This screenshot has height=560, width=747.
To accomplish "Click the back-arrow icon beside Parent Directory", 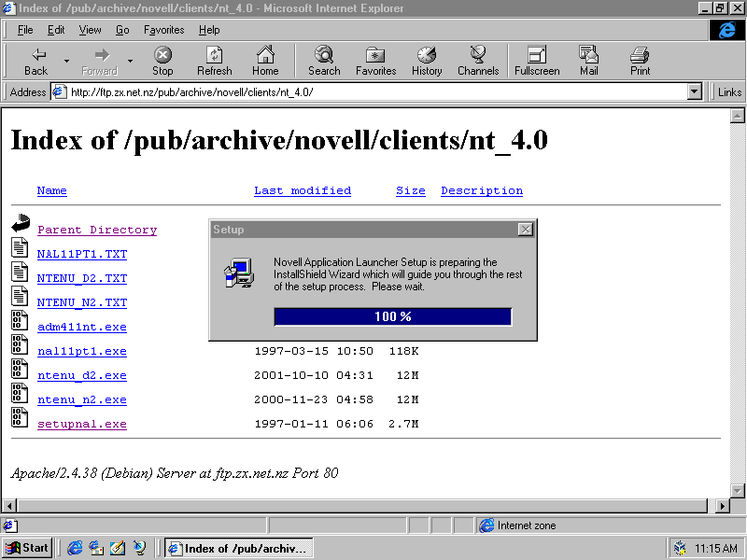I will [21, 223].
